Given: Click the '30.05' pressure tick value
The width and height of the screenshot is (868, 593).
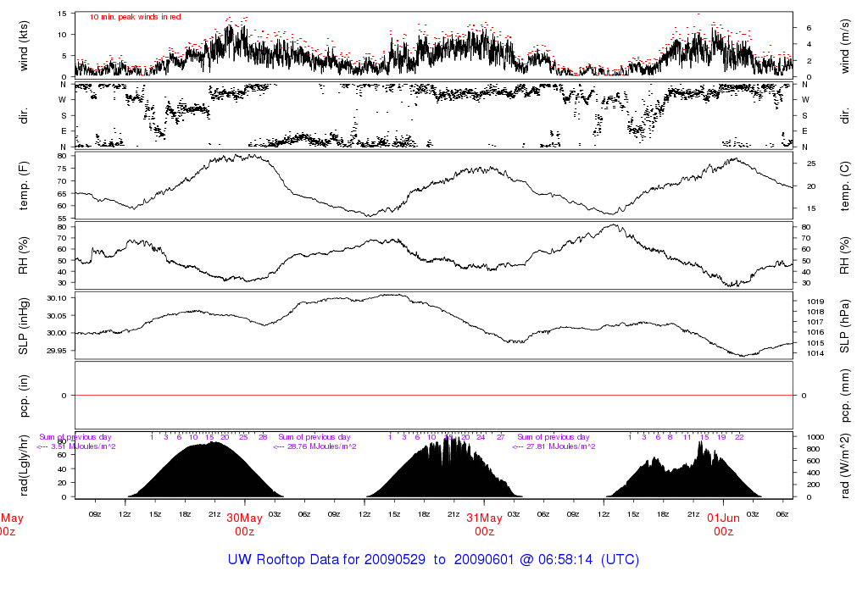Looking at the screenshot, I should (x=57, y=316).
